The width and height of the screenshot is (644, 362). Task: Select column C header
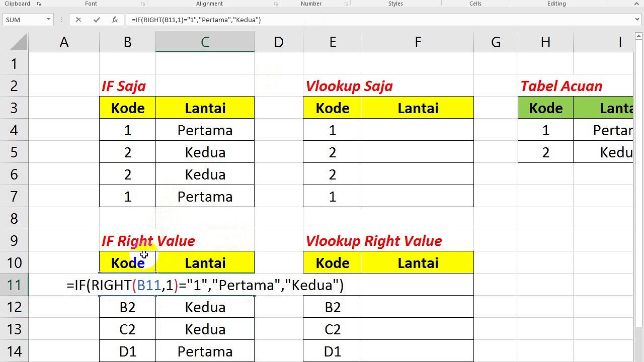click(205, 42)
